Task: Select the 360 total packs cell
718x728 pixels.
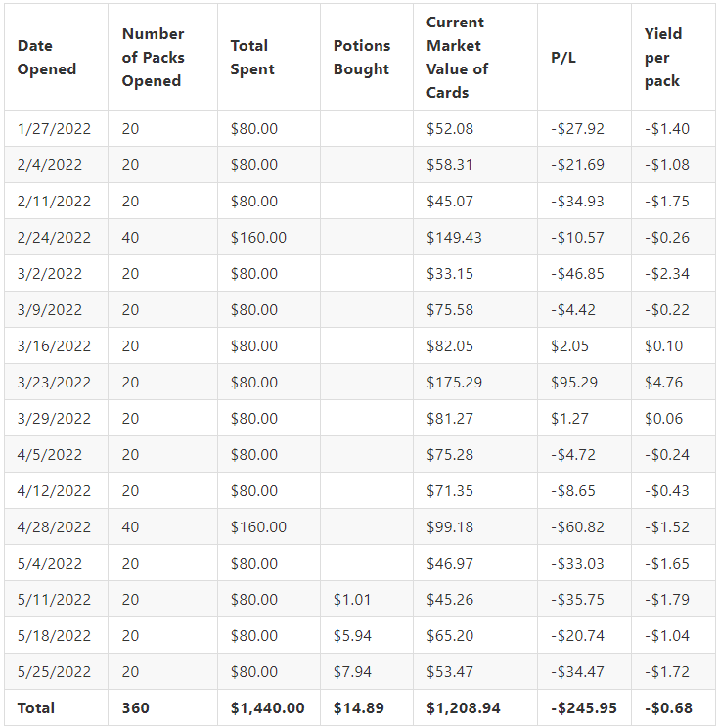Action: 135,708
